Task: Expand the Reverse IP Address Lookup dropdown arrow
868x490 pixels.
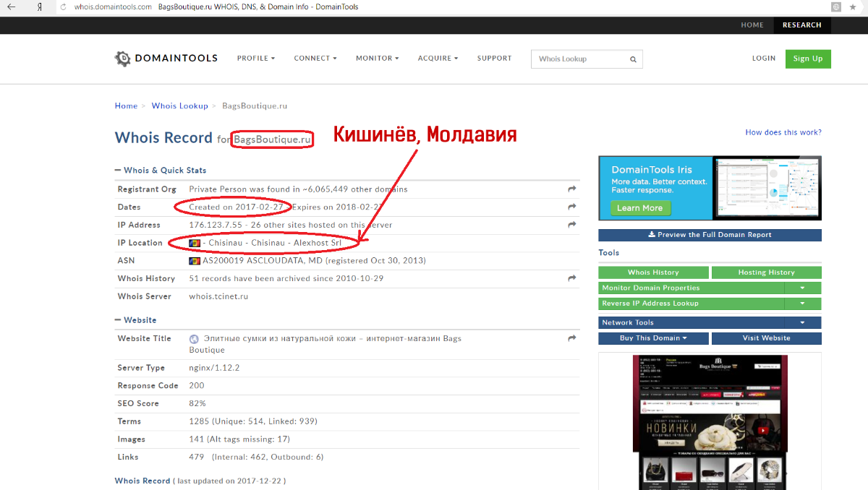Action: click(x=803, y=304)
